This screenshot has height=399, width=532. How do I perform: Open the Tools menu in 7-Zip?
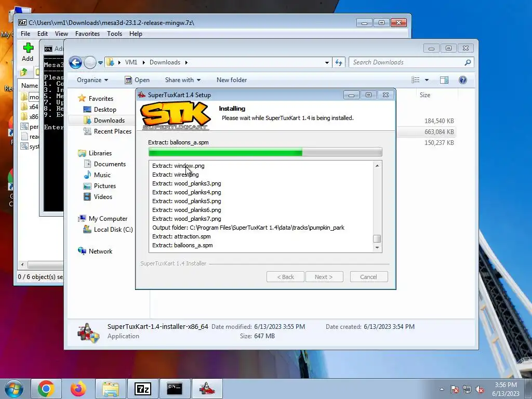[114, 34]
